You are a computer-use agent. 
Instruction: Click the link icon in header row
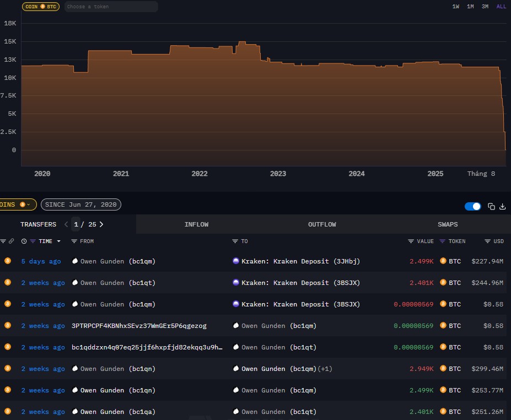[12, 241]
